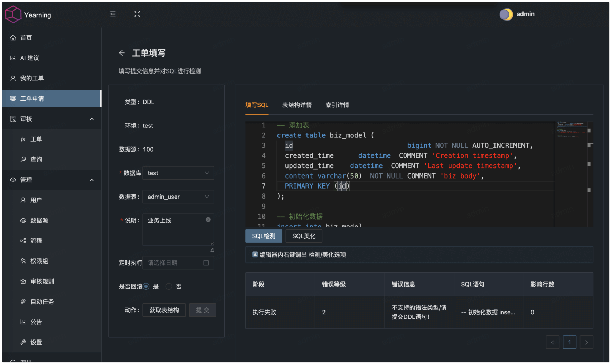The image size is (613, 364).
Task: Collapse the sidebar with the indent icon
Action: [112, 14]
